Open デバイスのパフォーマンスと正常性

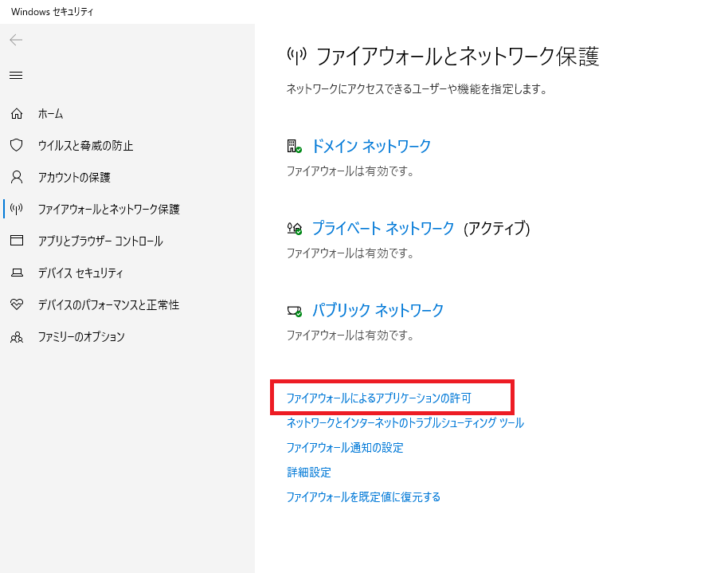click(x=108, y=305)
